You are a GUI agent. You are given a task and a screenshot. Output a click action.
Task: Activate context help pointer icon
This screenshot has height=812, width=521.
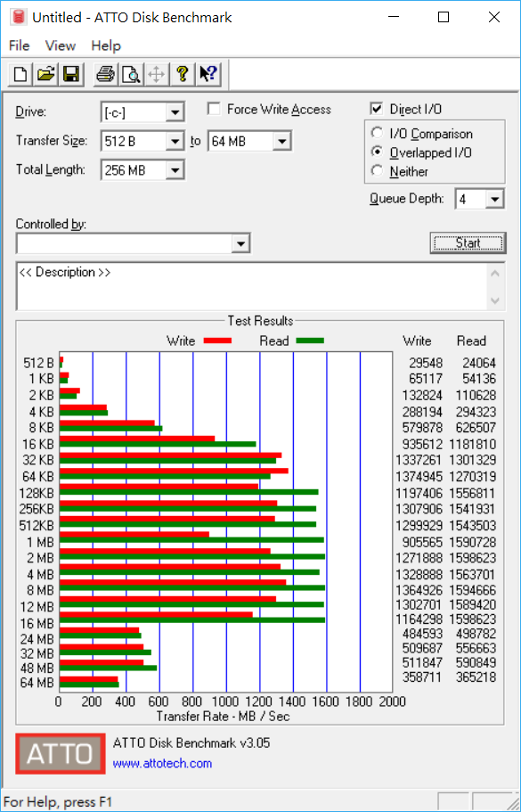click(208, 74)
